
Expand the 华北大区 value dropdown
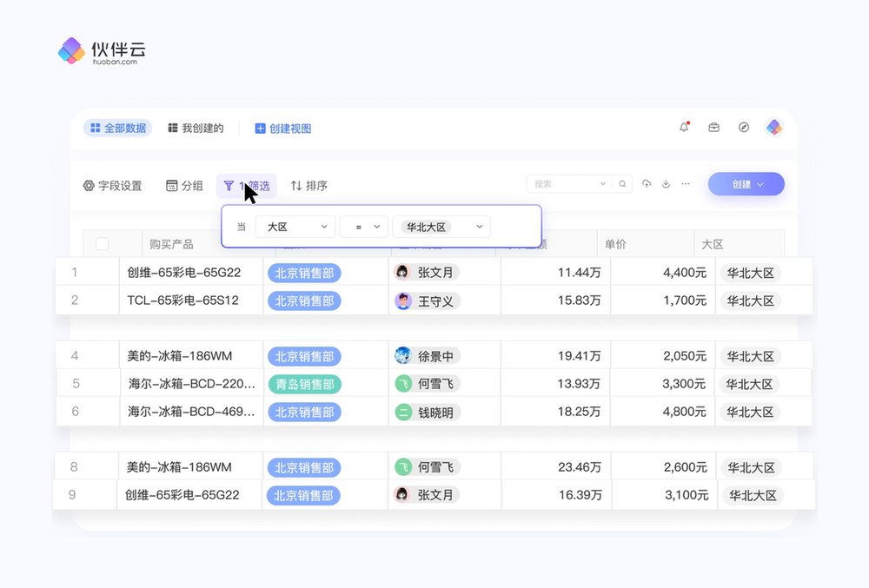[x=441, y=227]
